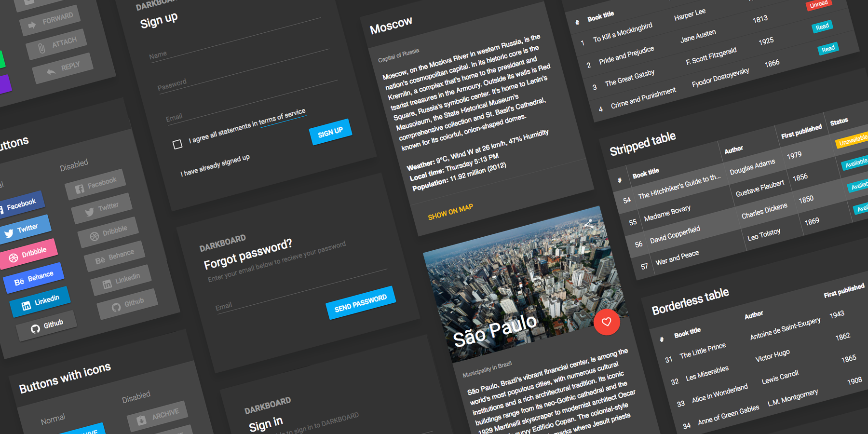
Task: Click the disabled Facebook icon
Action: pyautogui.click(x=80, y=189)
